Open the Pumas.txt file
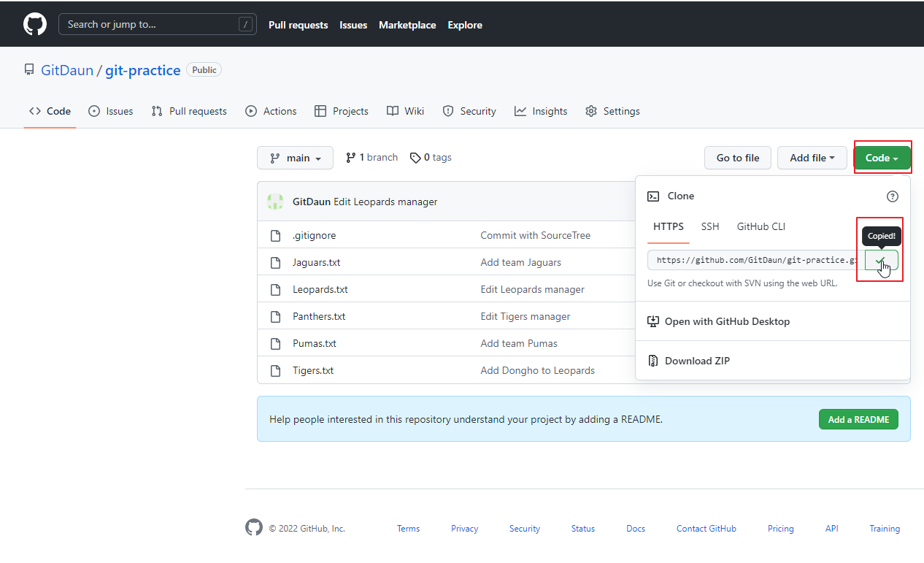This screenshot has height=563, width=924. tap(315, 343)
